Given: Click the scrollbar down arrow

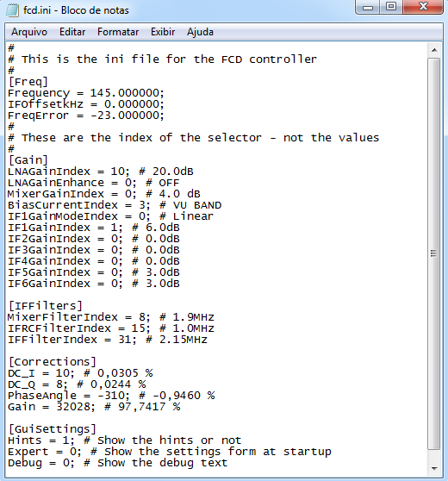Looking at the screenshot, I should 434,468.
